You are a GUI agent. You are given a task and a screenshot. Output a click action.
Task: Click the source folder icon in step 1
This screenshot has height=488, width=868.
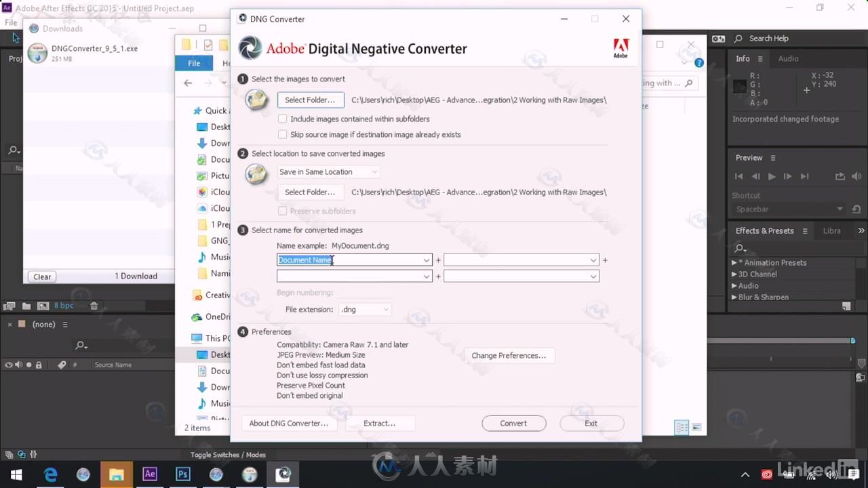[x=257, y=100]
